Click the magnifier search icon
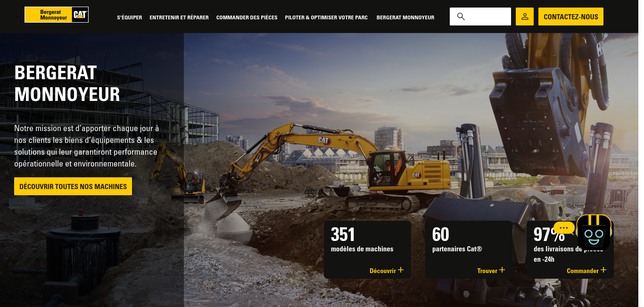Screen dimensions: 644x307 [x=461, y=17]
